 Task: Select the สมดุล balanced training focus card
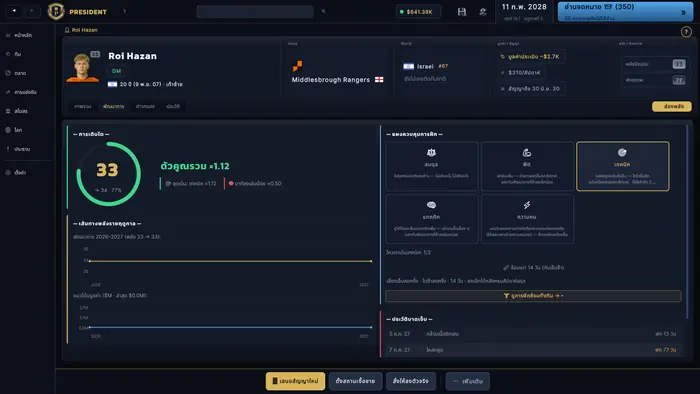(x=432, y=166)
